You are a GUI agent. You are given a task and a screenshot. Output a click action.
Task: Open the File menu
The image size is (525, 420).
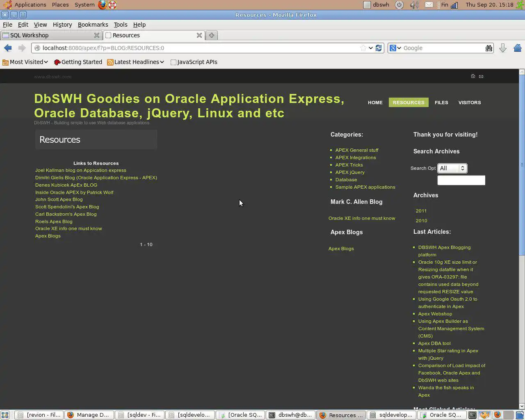[7, 25]
